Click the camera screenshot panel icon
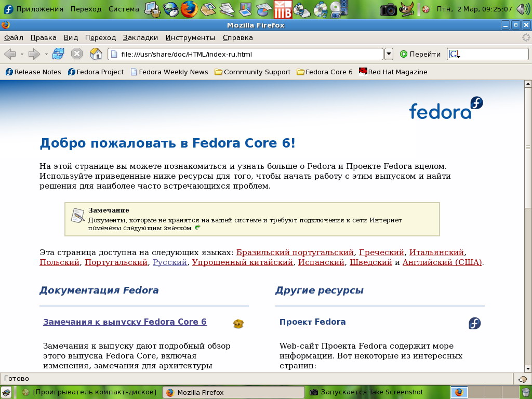 pos(388,9)
